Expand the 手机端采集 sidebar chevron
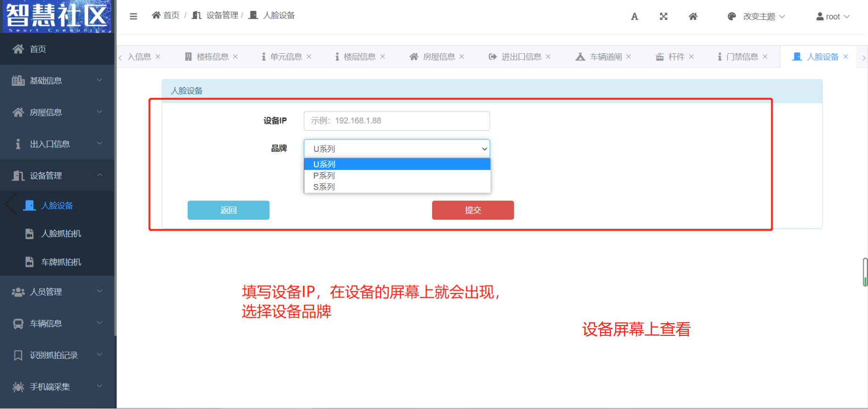The width and height of the screenshot is (868, 409). tap(100, 386)
